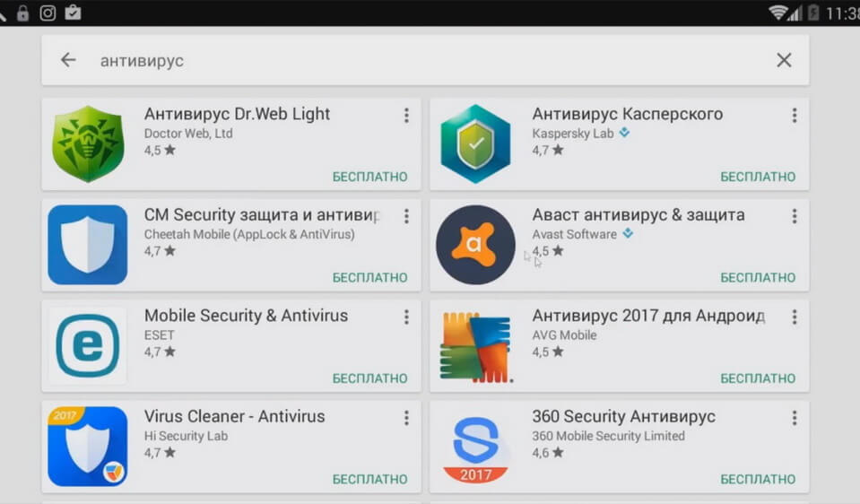Tap БЕСПЛАТНО on the ESET card
Screen dimensions: 860x504
(x=370, y=378)
